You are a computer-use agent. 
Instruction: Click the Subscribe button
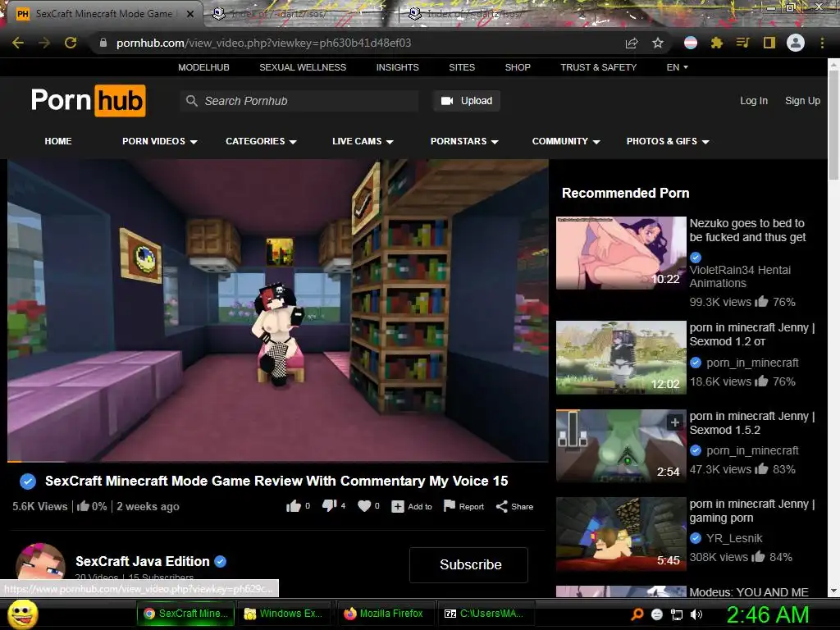[468, 564]
